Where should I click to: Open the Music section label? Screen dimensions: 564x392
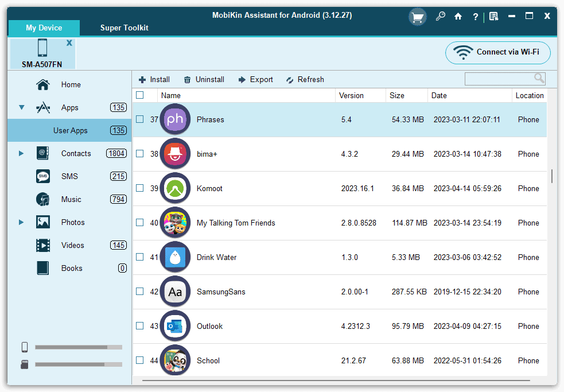(x=71, y=199)
